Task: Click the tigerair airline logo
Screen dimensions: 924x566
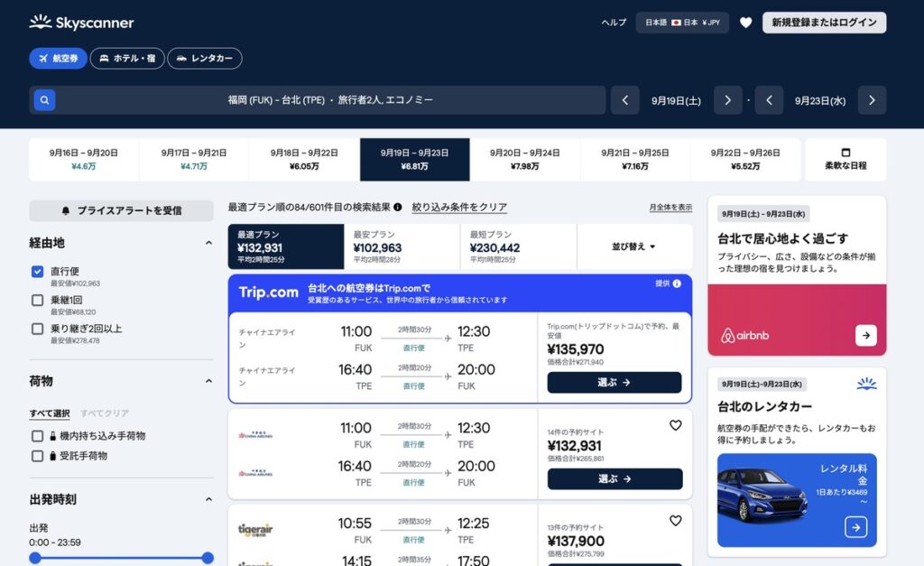Action: point(255,530)
